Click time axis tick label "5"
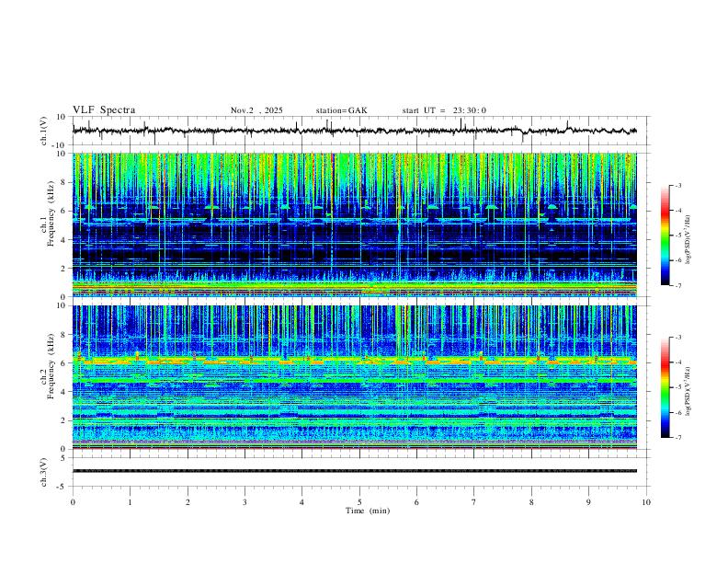Viewport: 728px width, 563px height. pos(359,502)
